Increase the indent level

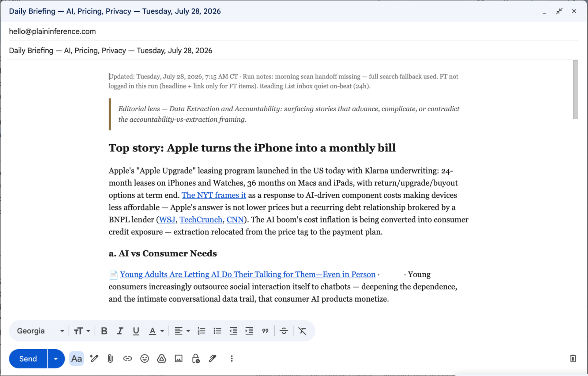click(249, 331)
